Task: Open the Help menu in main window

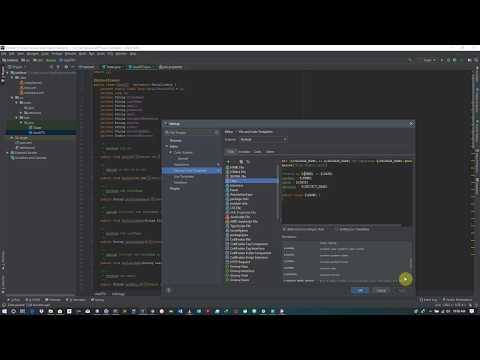Action: (133, 54)
